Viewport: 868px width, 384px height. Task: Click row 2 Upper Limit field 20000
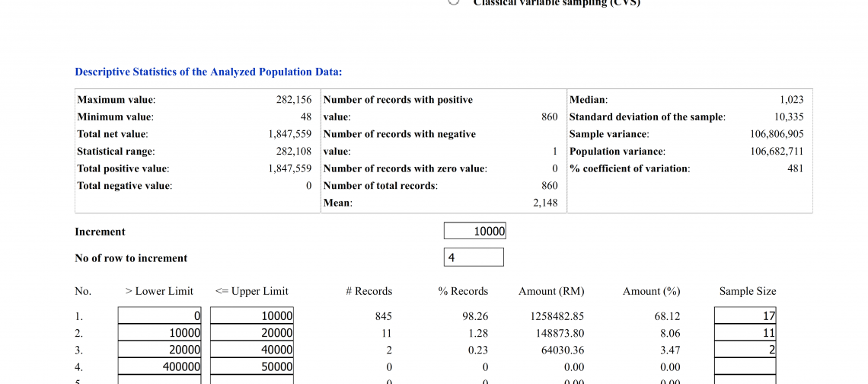click(252, 332)
